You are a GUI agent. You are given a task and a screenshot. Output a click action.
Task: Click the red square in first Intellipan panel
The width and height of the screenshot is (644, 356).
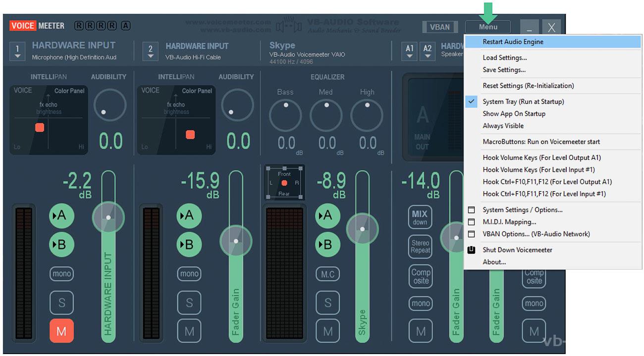pos(40,128)
